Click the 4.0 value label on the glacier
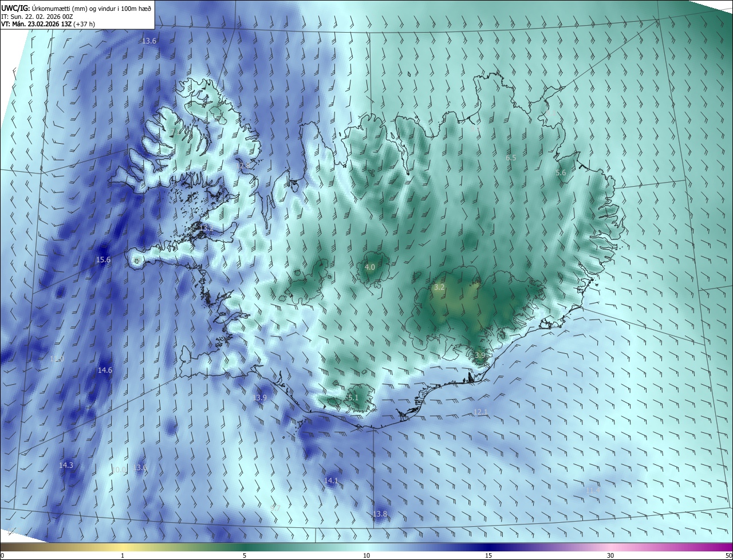 point(370,267)
